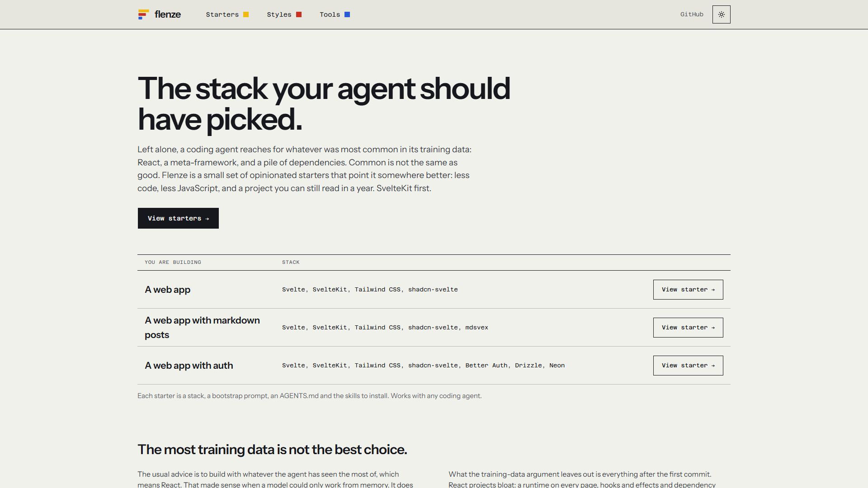Image resolution: width=868 pixels, height=488 pixels.
Task: Click the flenze logo icon
Action: pos(143,14)
